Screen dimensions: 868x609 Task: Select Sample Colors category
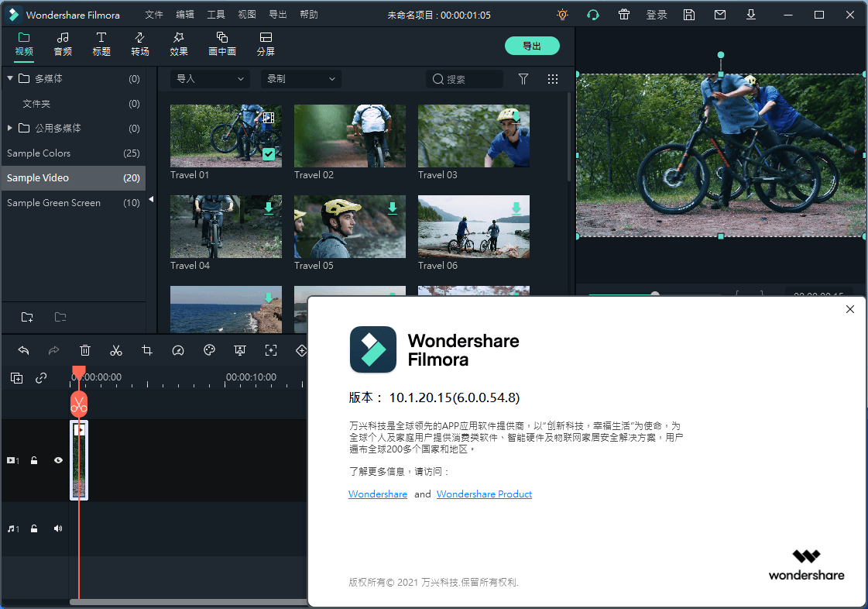[x=73, y=153]
